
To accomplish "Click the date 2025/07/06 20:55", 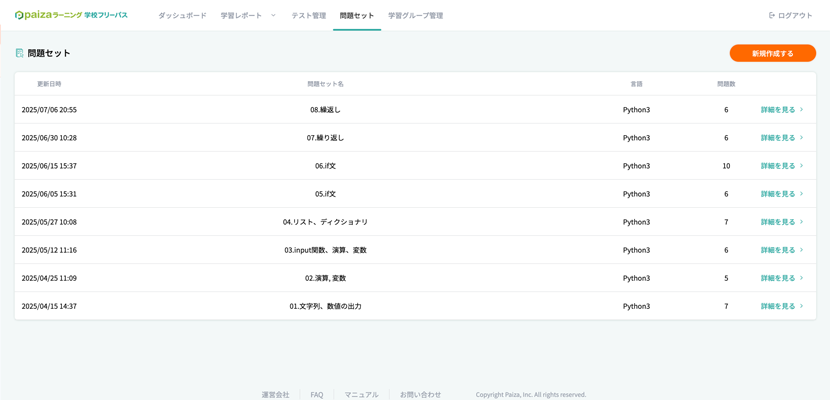I will [x=49, y=110].
